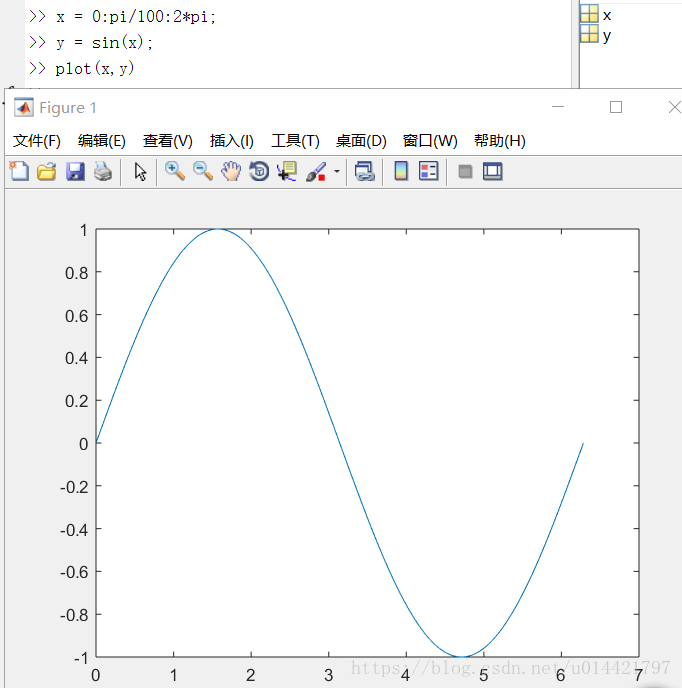Viewport: 682px width, 688px height.
Task: Click the Figure 1 window title text
Action: coord(68,108)
